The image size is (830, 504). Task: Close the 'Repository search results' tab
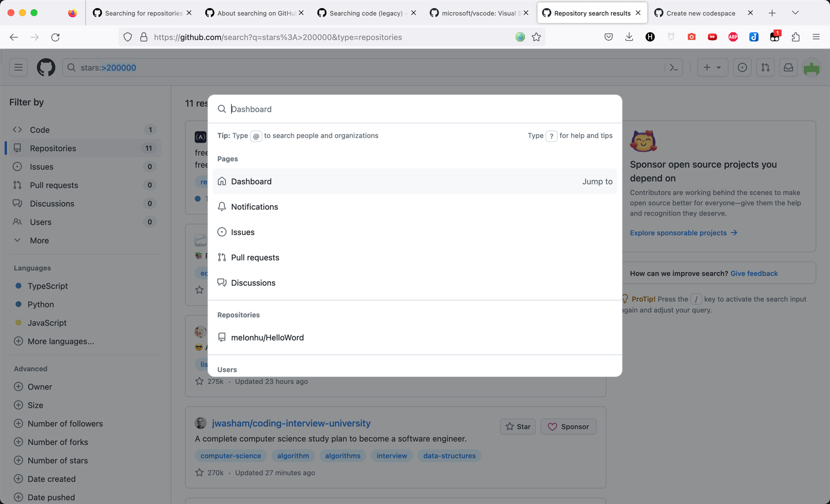point(638,13)
